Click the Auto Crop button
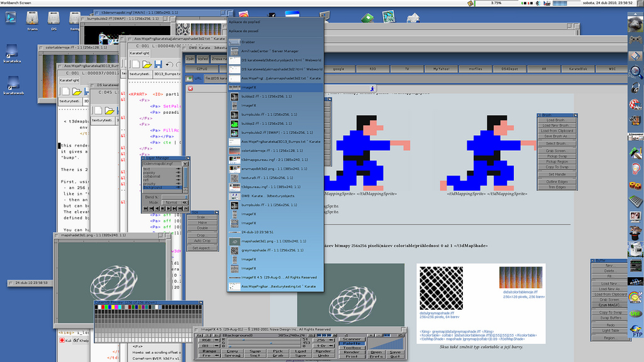Screen dimensions: 644x362 click(203, 241)
